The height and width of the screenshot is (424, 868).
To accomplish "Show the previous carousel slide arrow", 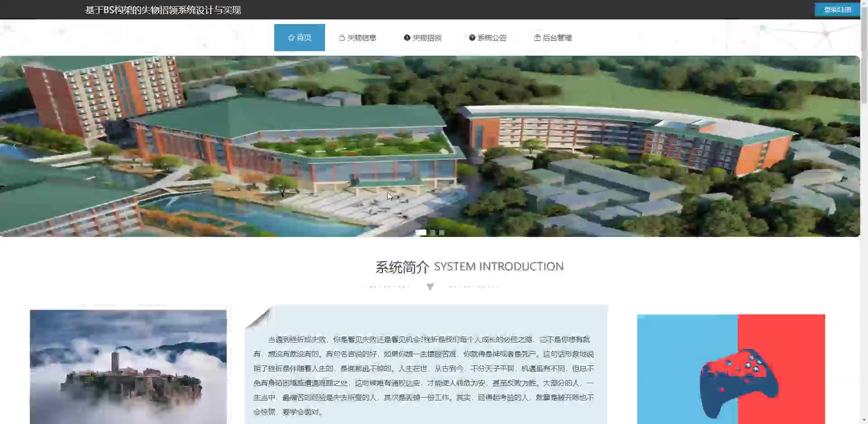I will pyautogui.click(x=14, y=146).
